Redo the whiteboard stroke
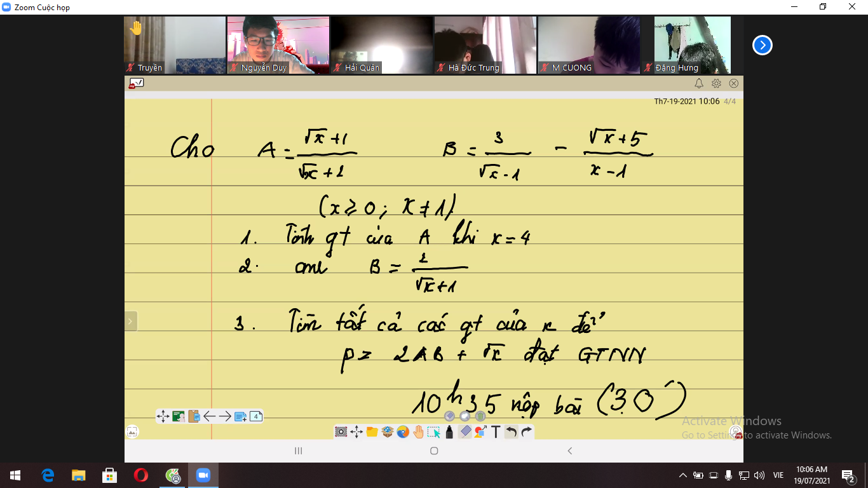Viewport: 868px width, 488px height. point(526,432)
